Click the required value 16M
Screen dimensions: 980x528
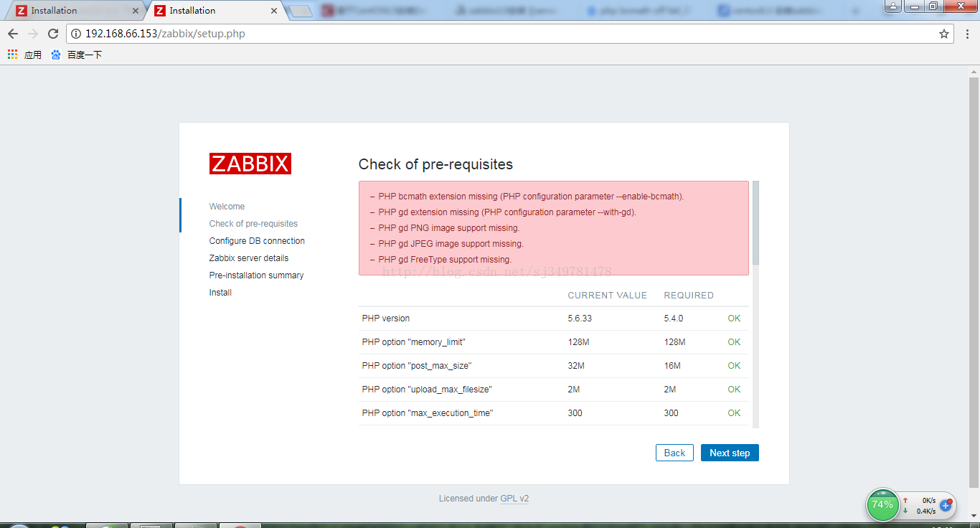672,366
